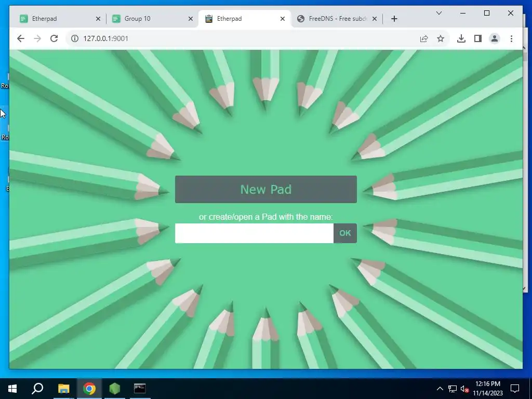Screen dimensions: 532x399
Task: Click the browser forward arrow
Action: [x=37, y=38]
